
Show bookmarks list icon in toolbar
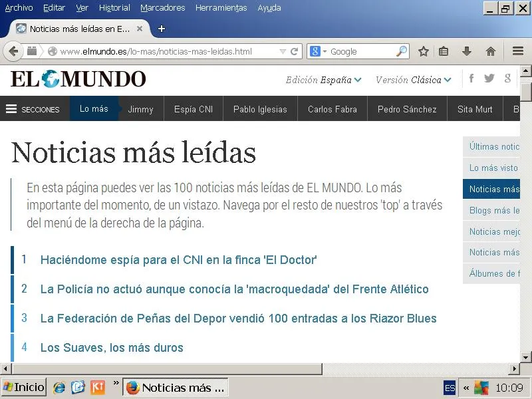click(x=444, y=52)
